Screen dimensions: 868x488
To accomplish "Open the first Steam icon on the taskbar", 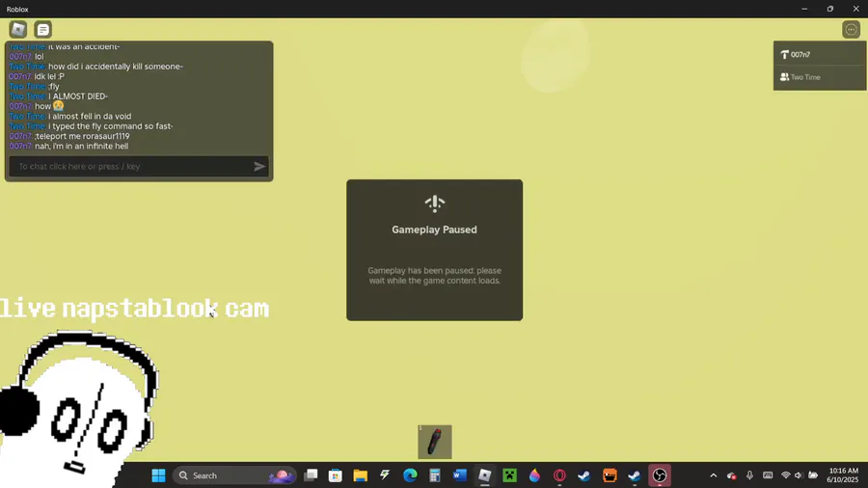I will click(584, 475).
